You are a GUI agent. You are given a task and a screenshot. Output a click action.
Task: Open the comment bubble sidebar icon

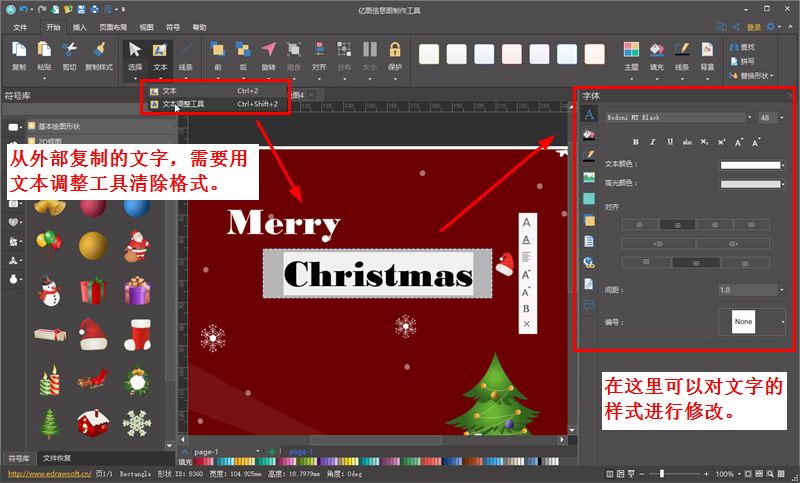tap(589, 305)
